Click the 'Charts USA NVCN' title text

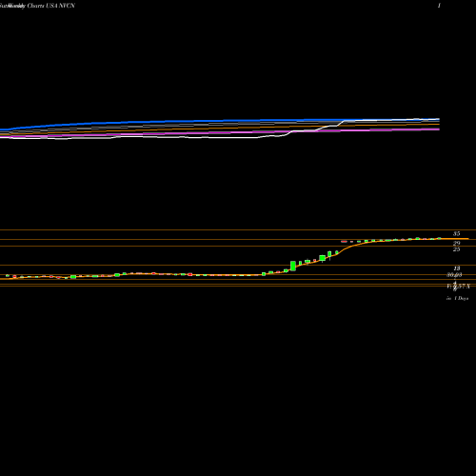50,6
